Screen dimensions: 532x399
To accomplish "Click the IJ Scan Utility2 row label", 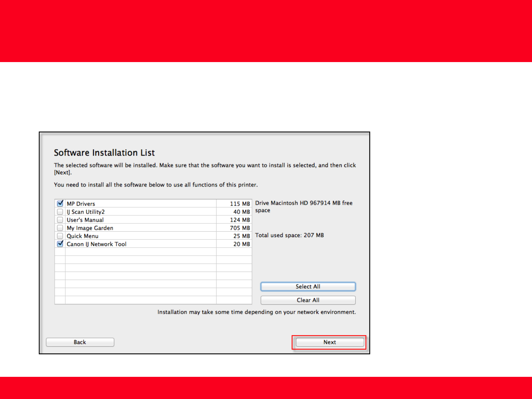I will 86,212.
